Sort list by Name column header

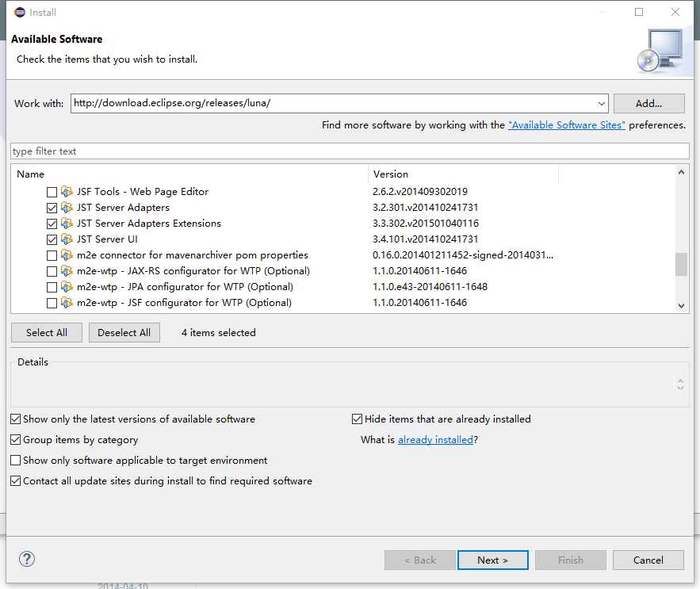click(x=189, y=174)
